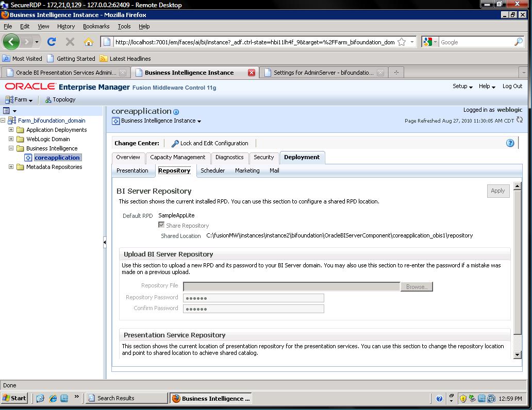Click Lock and Edit Configuration link
532x410 pixels.
pos(214,143)
